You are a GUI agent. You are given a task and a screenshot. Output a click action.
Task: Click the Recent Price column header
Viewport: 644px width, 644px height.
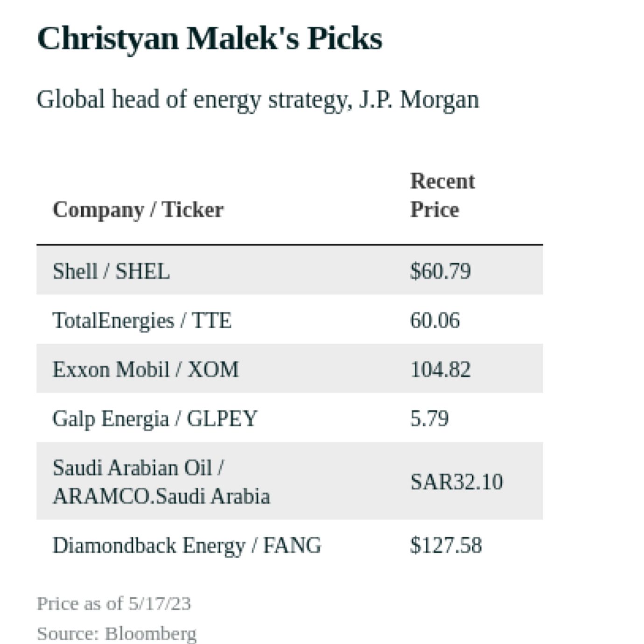(x=442, y=195)
